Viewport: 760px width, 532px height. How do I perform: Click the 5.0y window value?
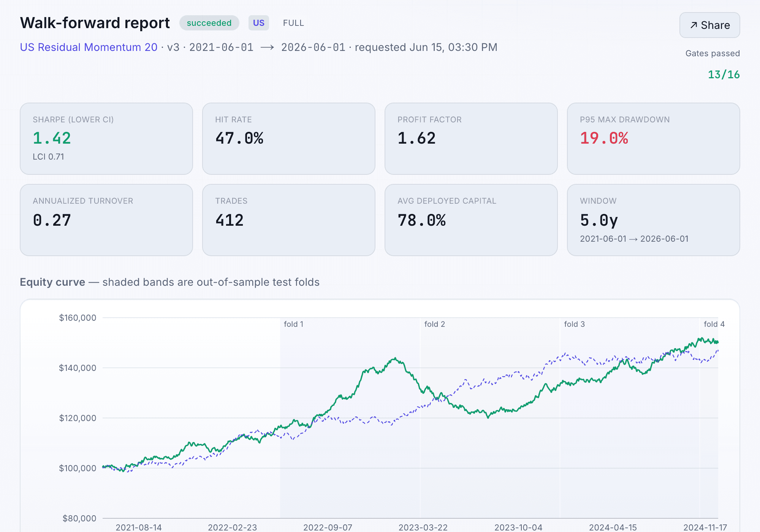[599, 220]
